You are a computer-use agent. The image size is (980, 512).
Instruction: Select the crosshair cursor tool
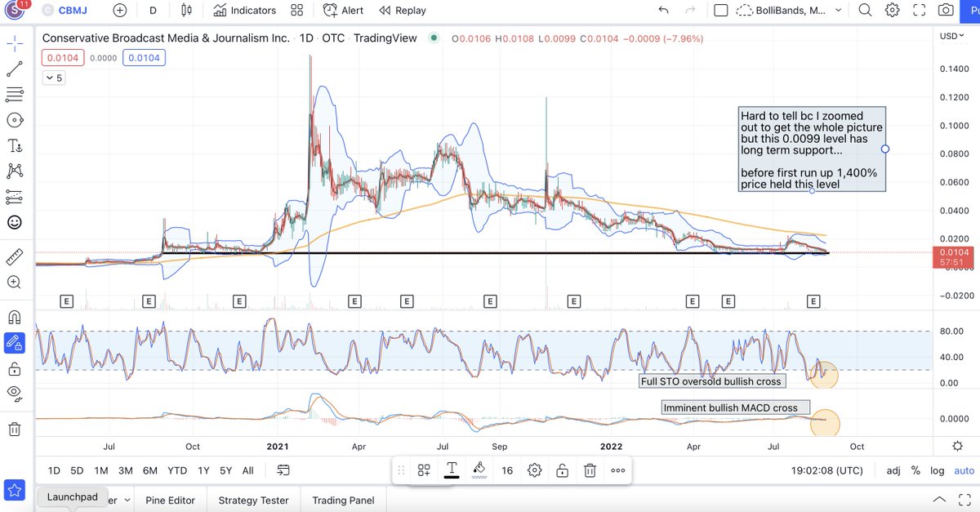15,43
